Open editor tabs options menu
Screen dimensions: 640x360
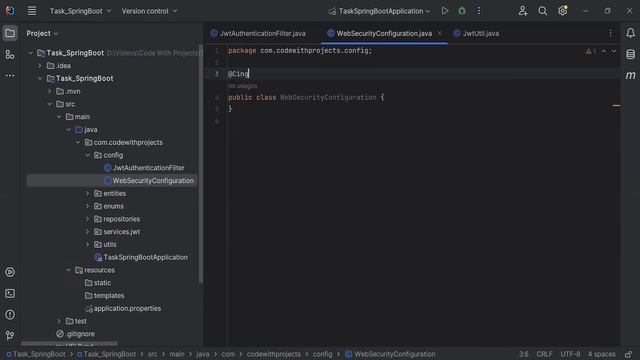pos(611,33)
